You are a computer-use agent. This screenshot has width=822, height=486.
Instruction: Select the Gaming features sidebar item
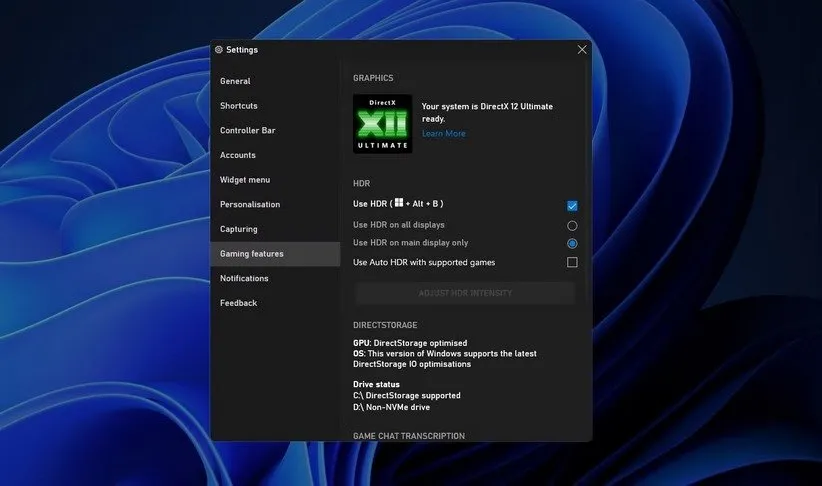point(252,254)
